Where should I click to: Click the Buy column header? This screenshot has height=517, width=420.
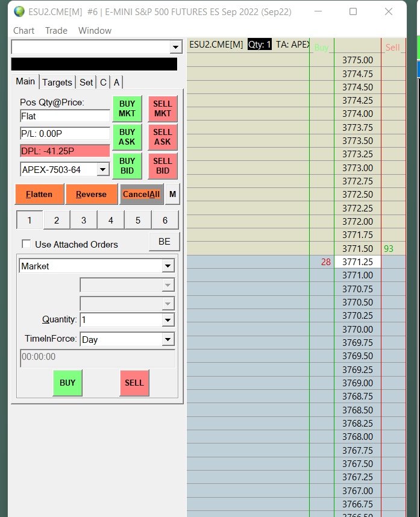point(321,48)
